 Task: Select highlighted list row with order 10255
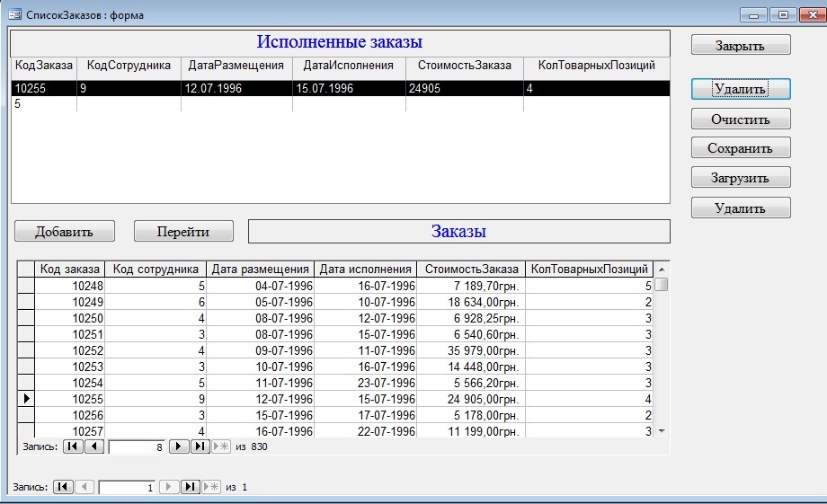point(341,88)
